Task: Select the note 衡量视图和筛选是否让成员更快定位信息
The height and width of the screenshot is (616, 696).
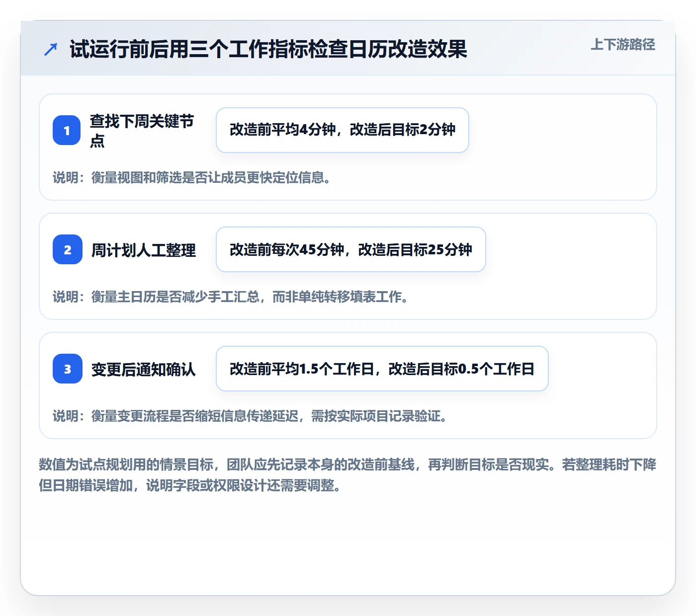Action: tap(192, 177)
